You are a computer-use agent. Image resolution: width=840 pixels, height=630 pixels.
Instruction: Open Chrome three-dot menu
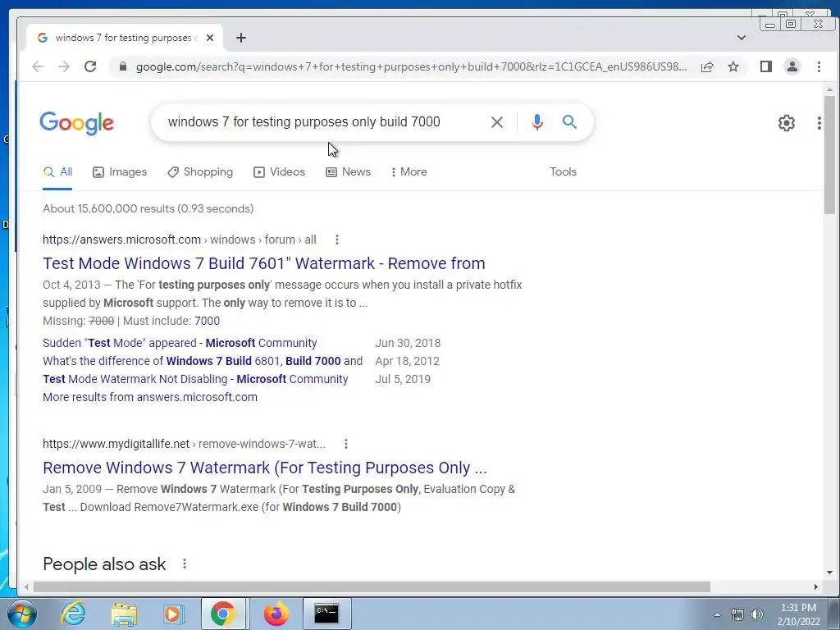[819, 66]
